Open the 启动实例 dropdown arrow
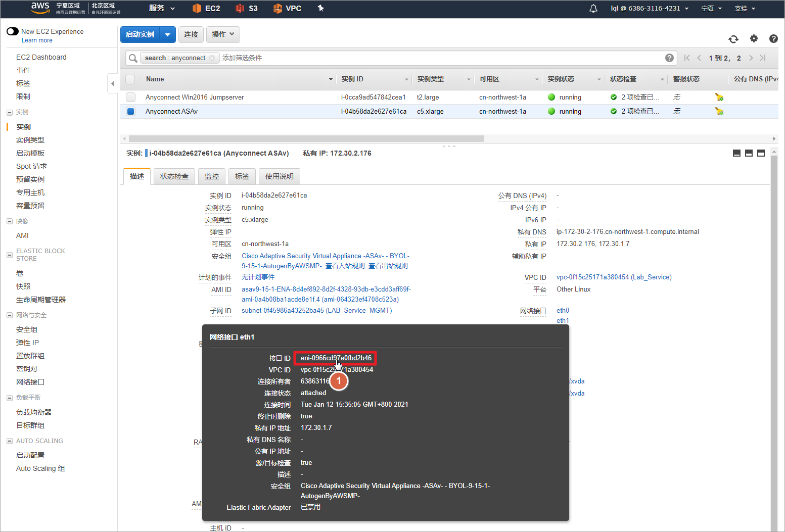This screenshot has height=532, width=785. point(167,34)
